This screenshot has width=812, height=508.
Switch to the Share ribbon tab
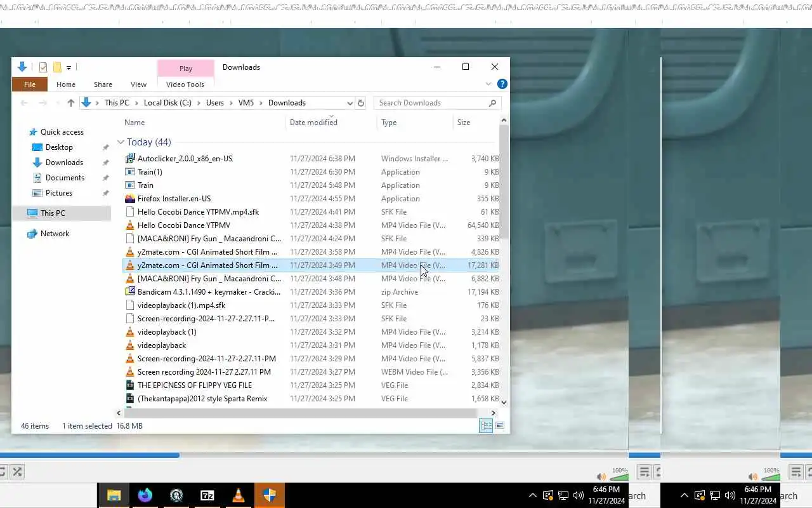coord(103,84)
